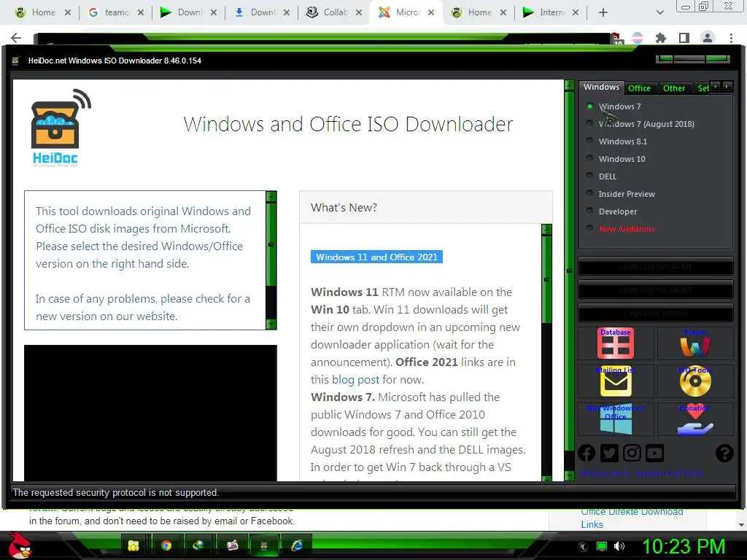Switch to the Set panel tab
This screenshot has height=560, width=747.
click(703, 88)
